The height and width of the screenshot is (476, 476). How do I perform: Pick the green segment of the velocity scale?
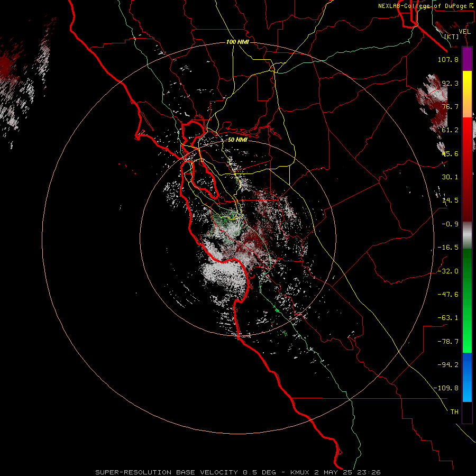[467, 300]
